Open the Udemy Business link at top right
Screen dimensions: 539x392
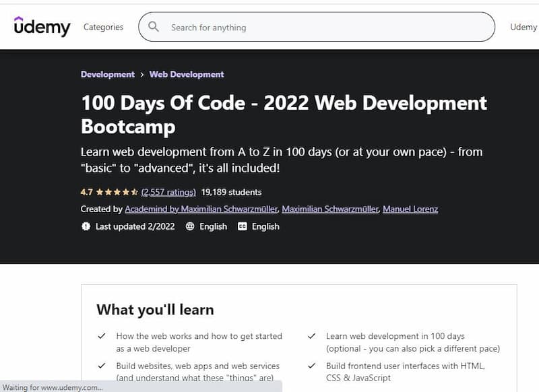click(x=524, y=27)
